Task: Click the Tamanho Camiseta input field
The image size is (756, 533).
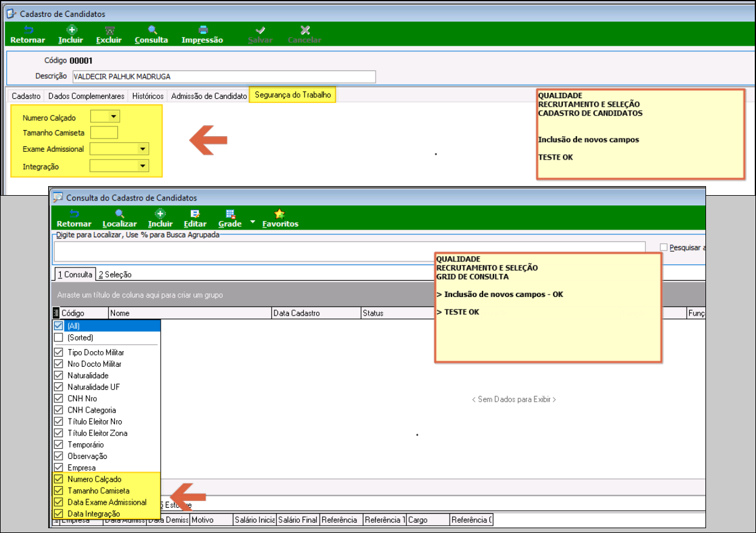Action: point(104,132)
